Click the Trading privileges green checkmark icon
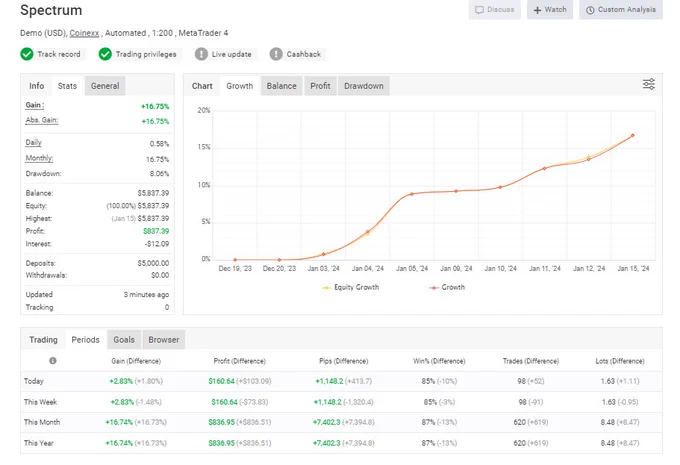The height and width of the screenshot is (465, 680). [105, 54]
